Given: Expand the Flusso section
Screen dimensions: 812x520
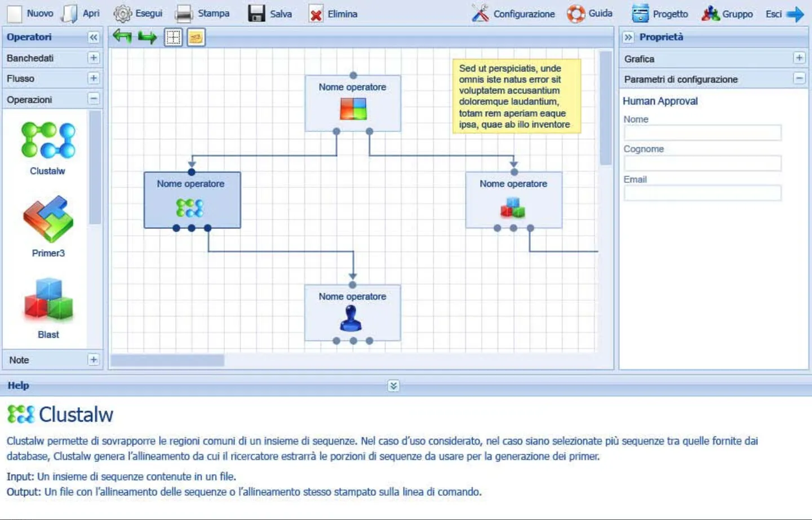Looking at the screenshot, I should (x=94, y=78).
